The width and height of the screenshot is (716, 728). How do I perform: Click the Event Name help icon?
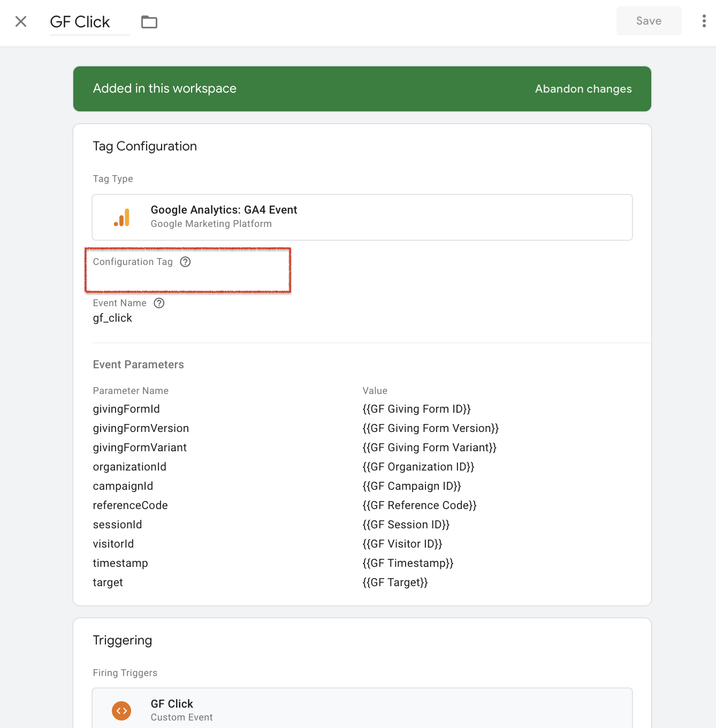[x=159, y=303]
